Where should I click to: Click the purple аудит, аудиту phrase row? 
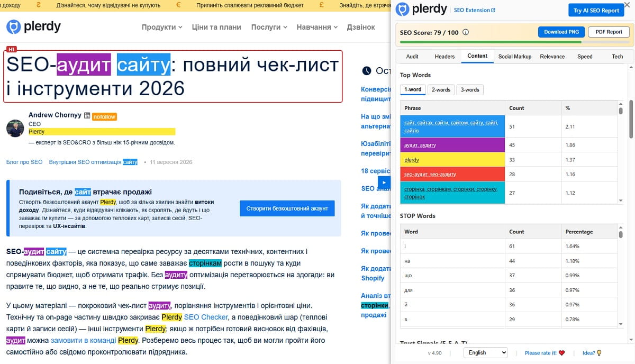click(509, 145)
